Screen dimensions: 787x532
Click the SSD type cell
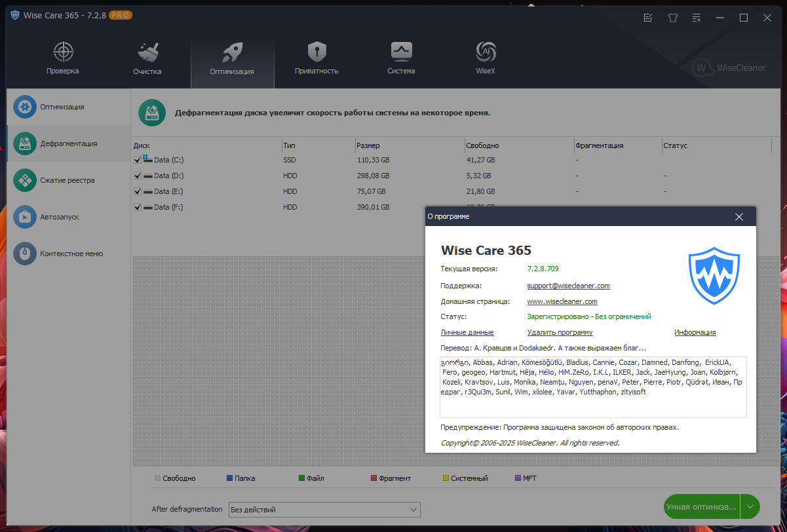(290, 160)
